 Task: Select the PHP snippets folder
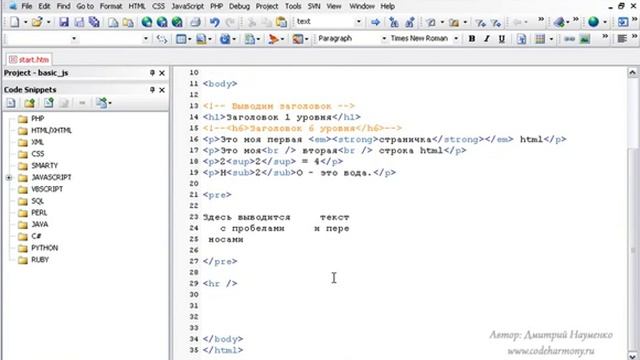pyautogui.click(x=37, y=119)
